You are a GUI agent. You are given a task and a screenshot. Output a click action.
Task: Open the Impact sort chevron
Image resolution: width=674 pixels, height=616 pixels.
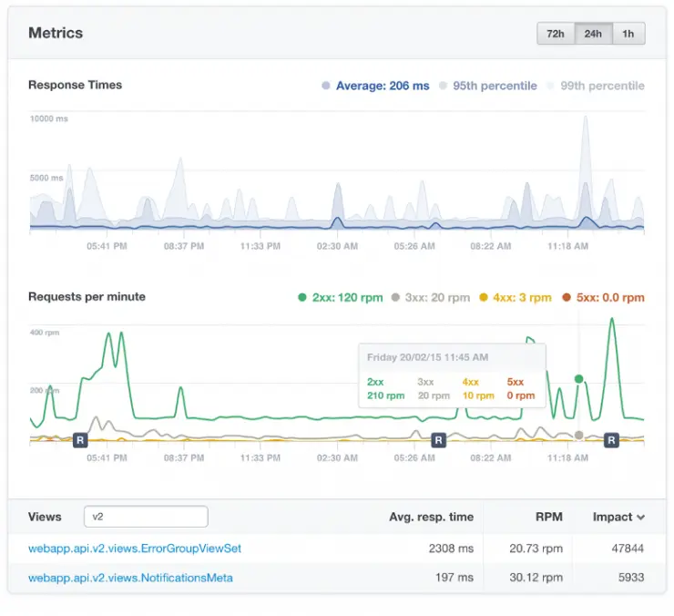tap(641, 518)
